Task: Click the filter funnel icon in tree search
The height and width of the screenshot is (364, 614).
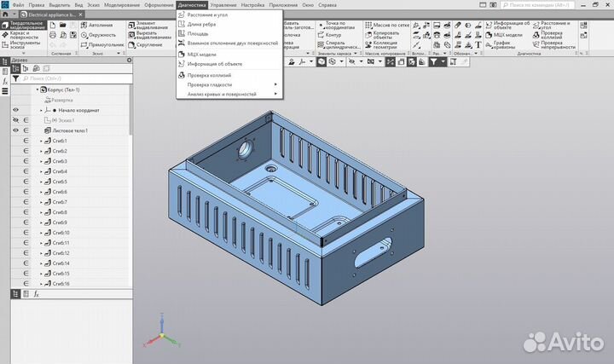Action: [15, 78]
